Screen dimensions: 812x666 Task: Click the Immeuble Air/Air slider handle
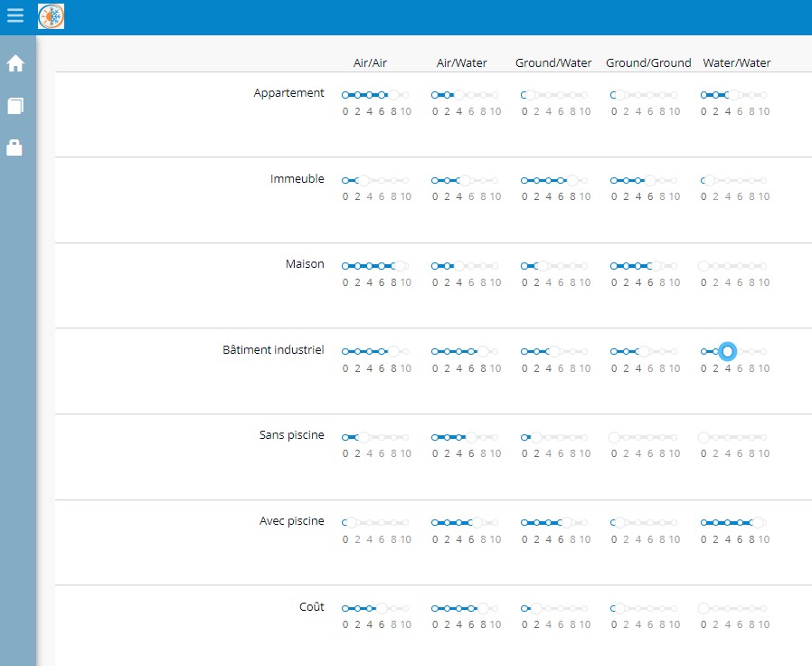pos(364,181)
